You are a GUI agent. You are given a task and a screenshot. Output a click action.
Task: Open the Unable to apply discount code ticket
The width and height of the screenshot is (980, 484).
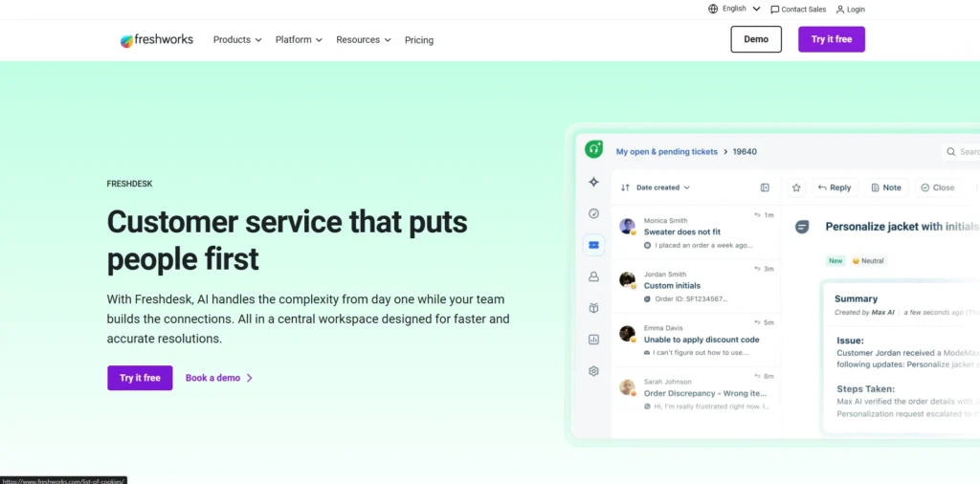coord(702,340)
